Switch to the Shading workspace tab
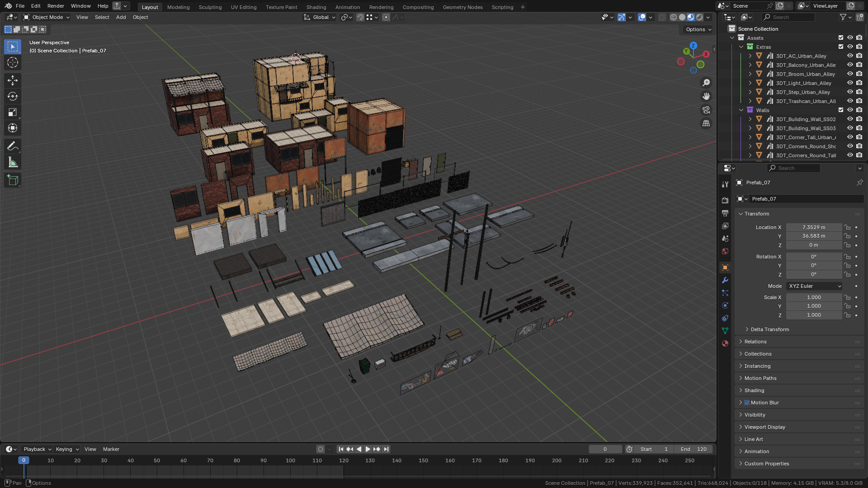Image resolution: width=868 pixels, height=488 pixels. 316,7
